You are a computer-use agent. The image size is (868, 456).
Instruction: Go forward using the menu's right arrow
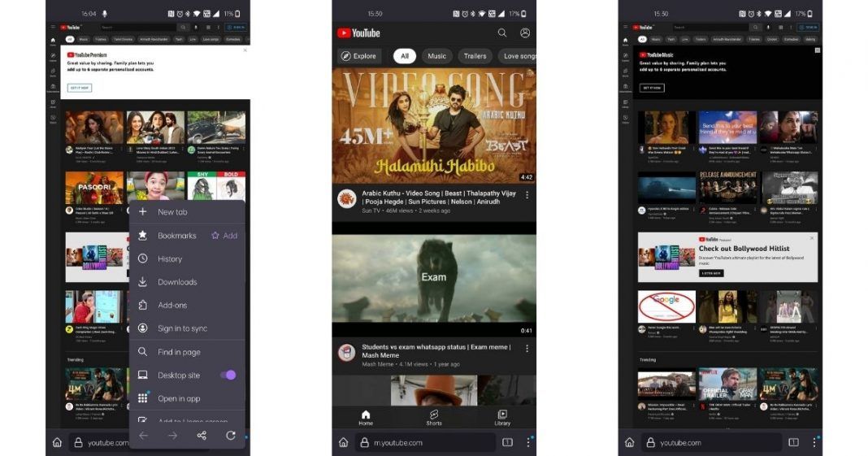click(x=173, y=436)
